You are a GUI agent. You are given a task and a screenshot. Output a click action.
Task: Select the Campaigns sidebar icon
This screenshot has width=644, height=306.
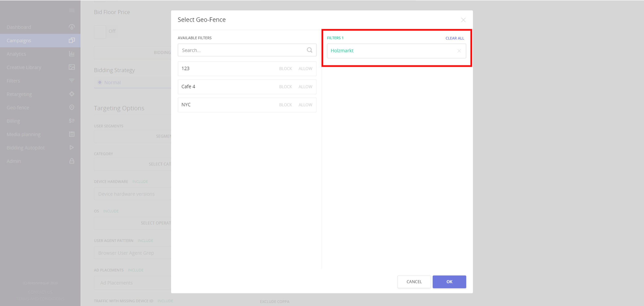(x=72, y=40)
